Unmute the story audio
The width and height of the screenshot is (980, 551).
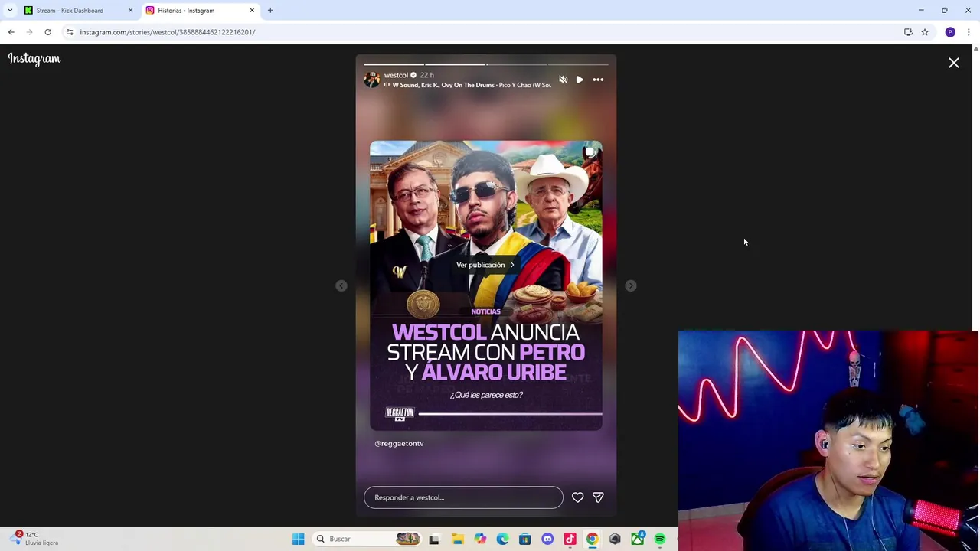[563, 80]
